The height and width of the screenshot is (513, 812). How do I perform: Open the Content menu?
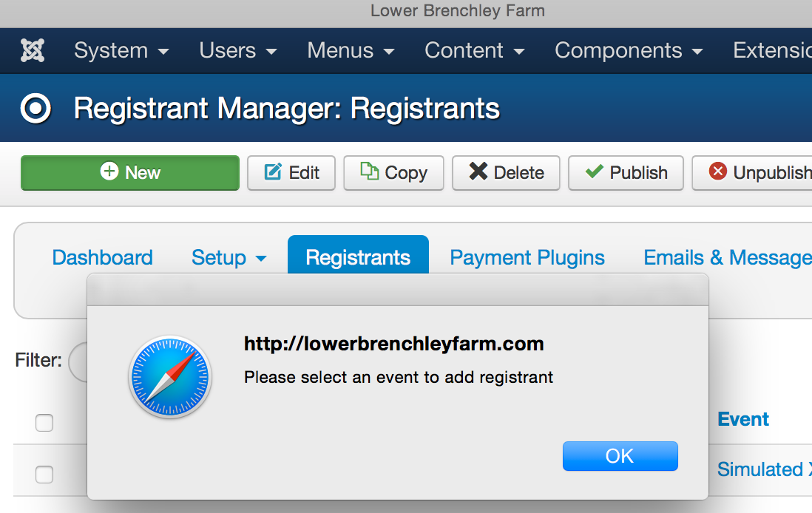(475, 51)
